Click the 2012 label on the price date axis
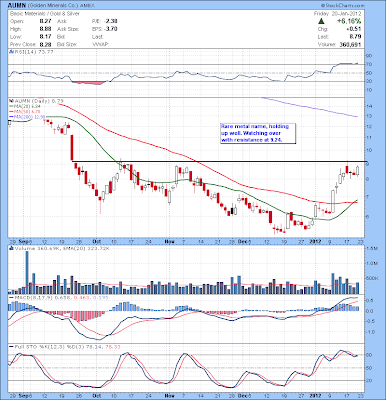Image resolution: width=386 pixels, height=400 pixels. tap(315, 241)
